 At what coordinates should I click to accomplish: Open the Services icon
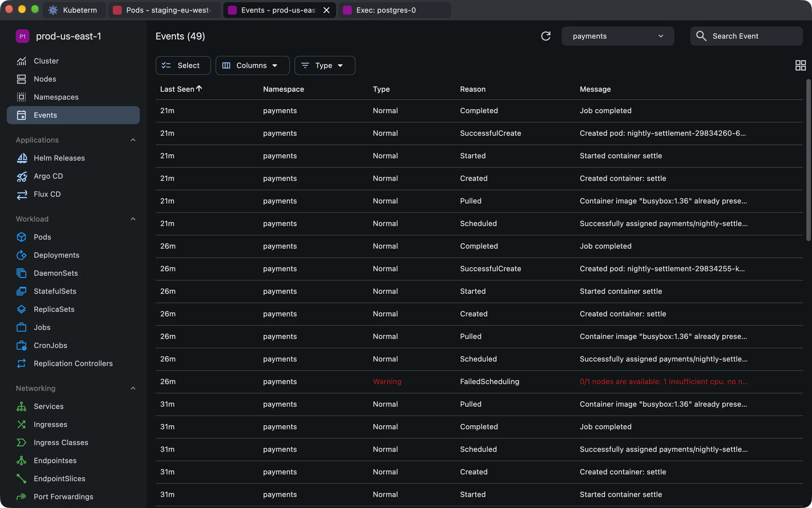tap(21, 406)
